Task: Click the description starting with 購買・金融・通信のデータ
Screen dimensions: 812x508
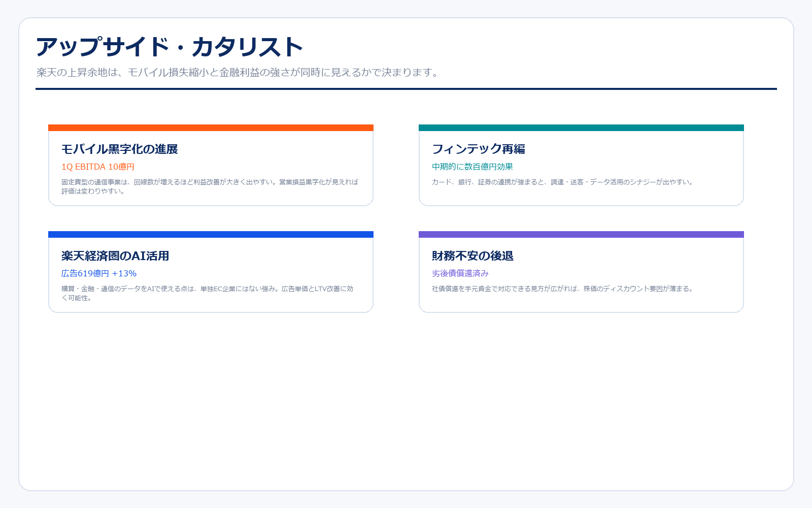Action: coord(208,293)
